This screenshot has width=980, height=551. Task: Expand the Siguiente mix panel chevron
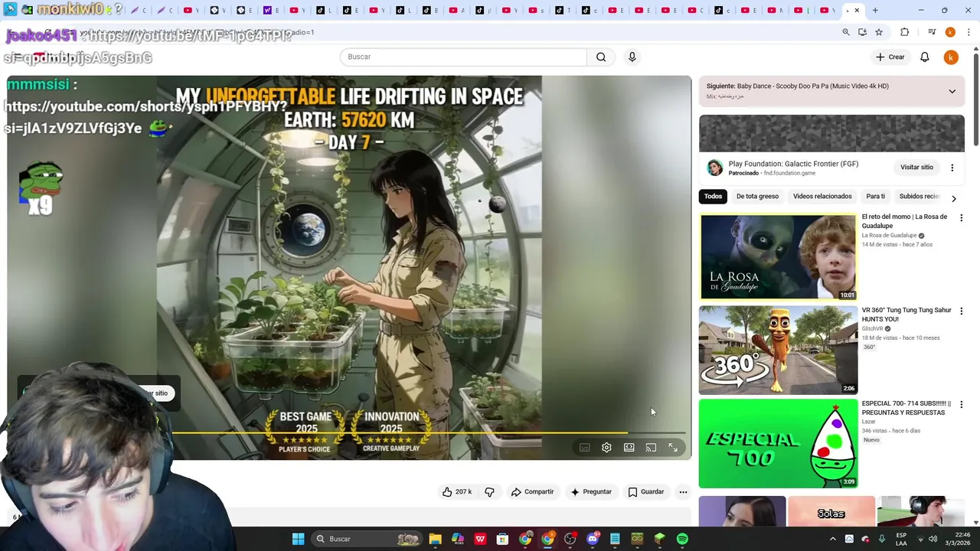(x=952, y=91)
